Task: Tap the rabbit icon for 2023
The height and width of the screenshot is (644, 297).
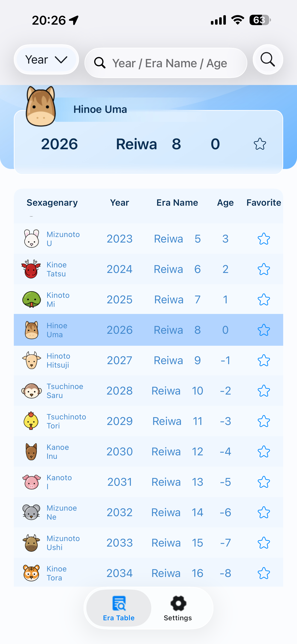Action: coord(31,238)
